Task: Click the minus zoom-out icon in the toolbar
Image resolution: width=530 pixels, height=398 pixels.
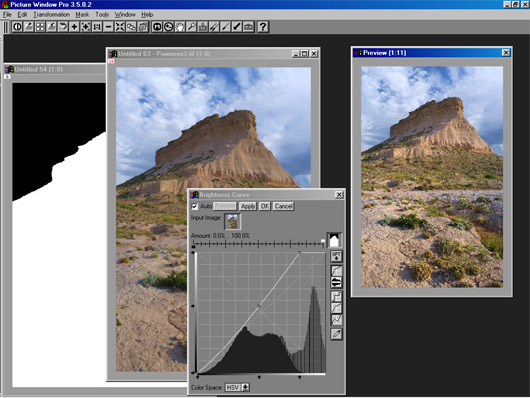Action: [x=108, y=27]
